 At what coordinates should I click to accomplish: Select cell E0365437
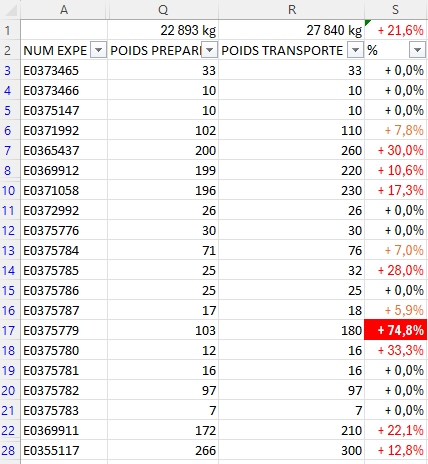click(64, 151)
